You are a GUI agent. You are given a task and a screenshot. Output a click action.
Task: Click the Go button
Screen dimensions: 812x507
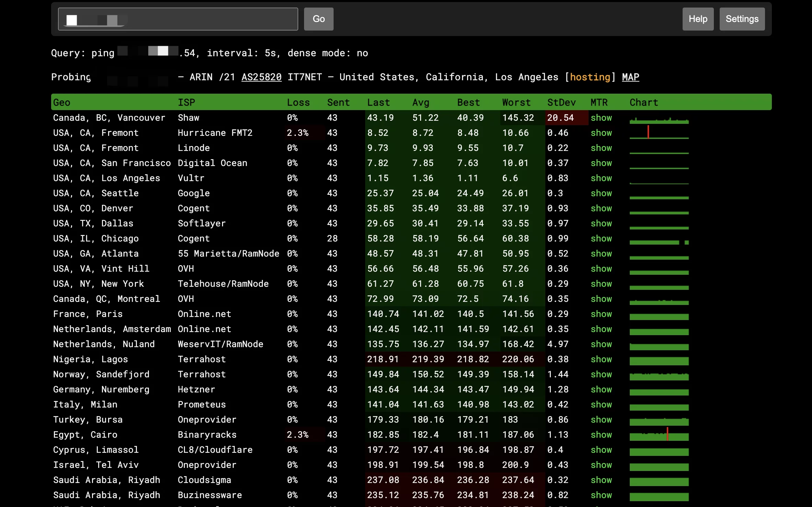tap(318, 19)
